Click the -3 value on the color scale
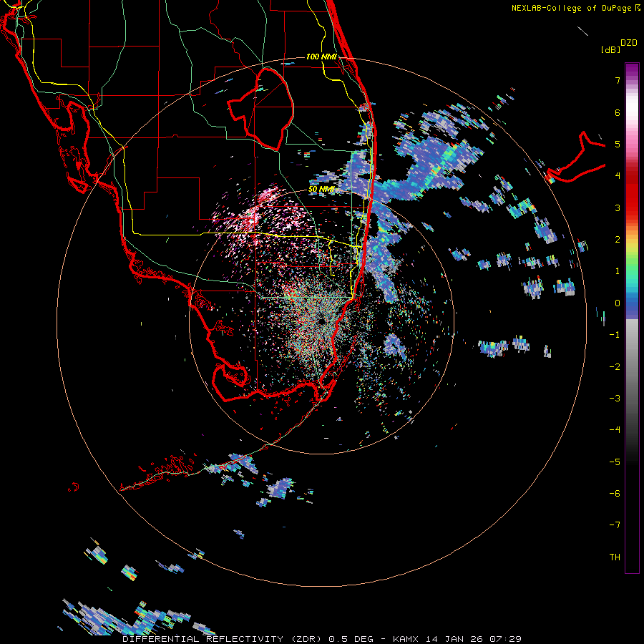Viewport: 644px width, 644px height. pos(615,398)
